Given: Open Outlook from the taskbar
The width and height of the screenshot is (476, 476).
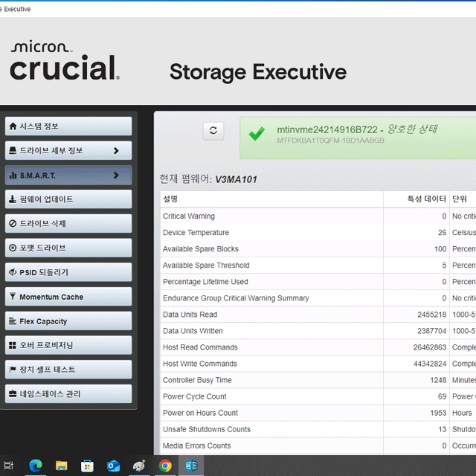Looking at the screenshot, I should click(x=113, y=466).
